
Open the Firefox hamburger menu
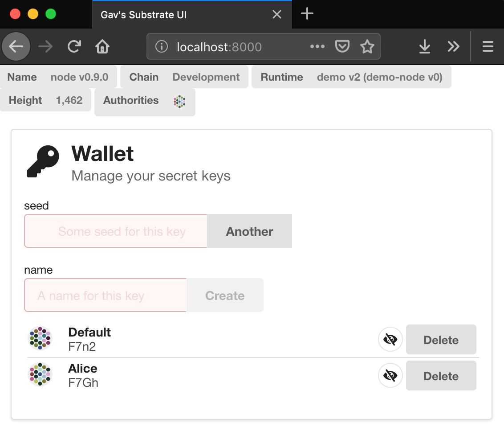point(488,47)
